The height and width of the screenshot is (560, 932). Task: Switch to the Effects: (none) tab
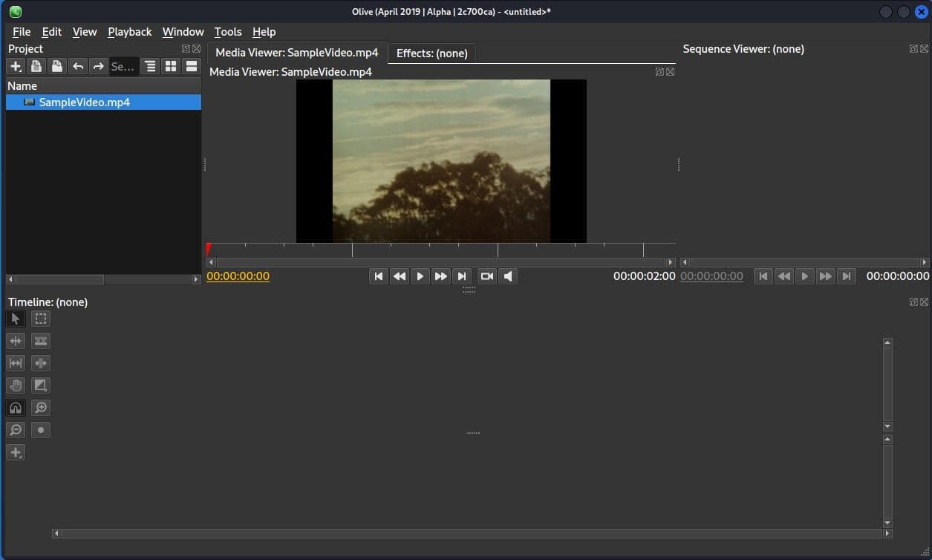[432, 53]
